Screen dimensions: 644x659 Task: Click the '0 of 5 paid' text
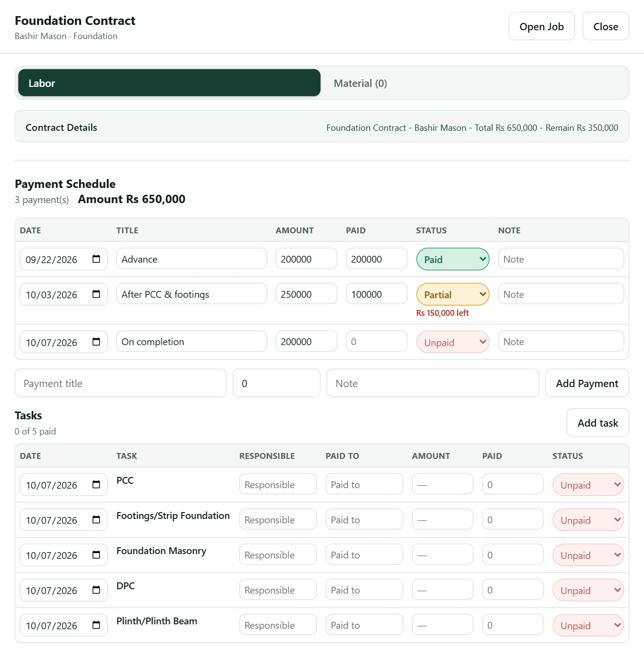35,432
